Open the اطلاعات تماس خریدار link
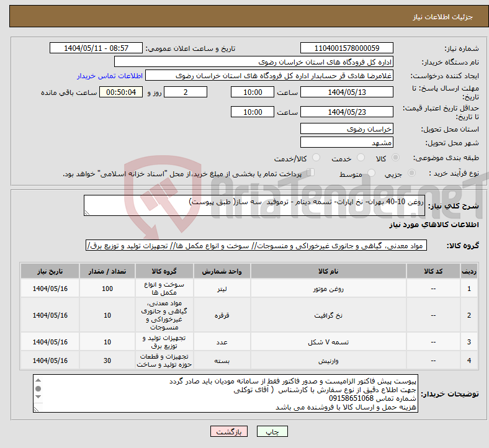 tap(110, 76)
